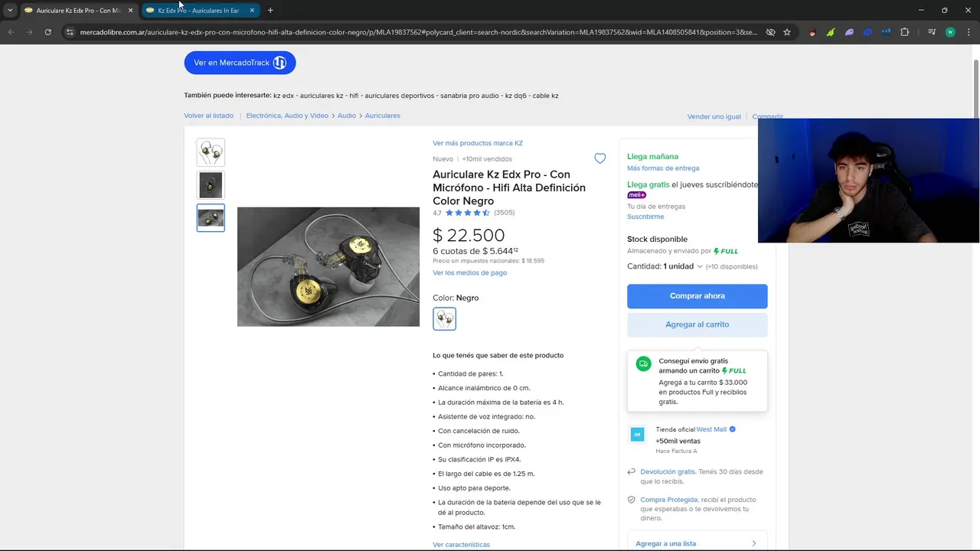
Task: Click Vender uno igual link
Action: coord(714,116)
